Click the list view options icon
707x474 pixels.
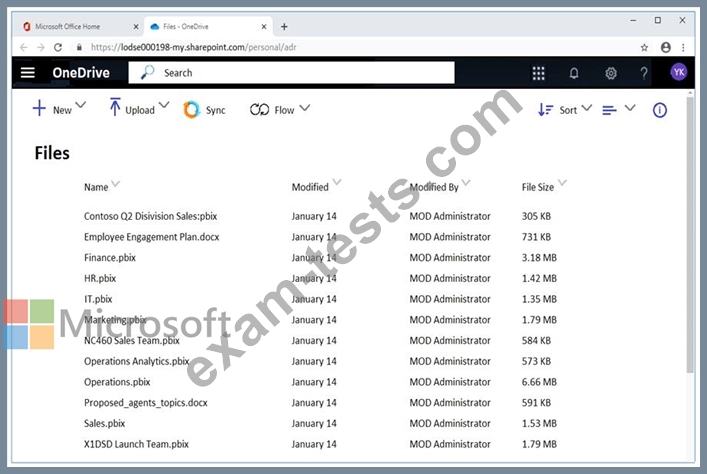(609, 110)
